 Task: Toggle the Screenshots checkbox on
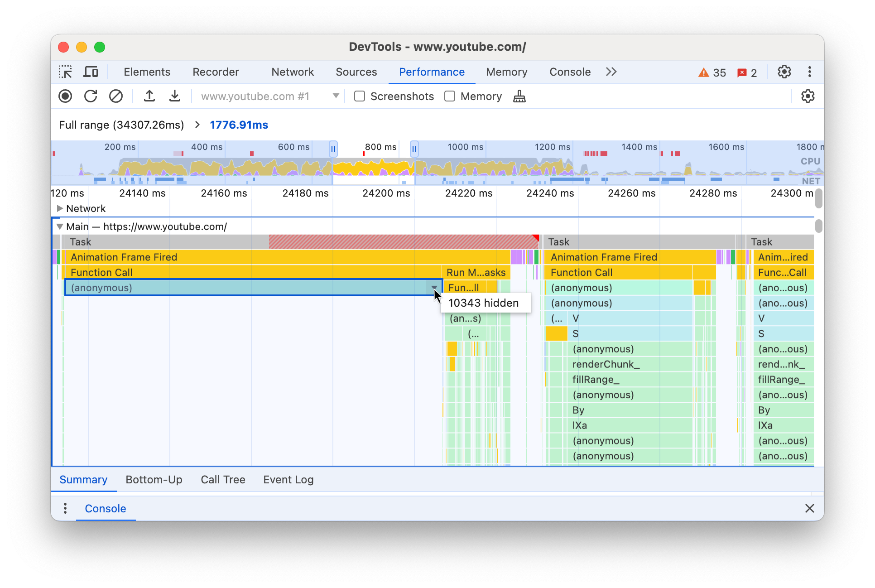[360, 96]
